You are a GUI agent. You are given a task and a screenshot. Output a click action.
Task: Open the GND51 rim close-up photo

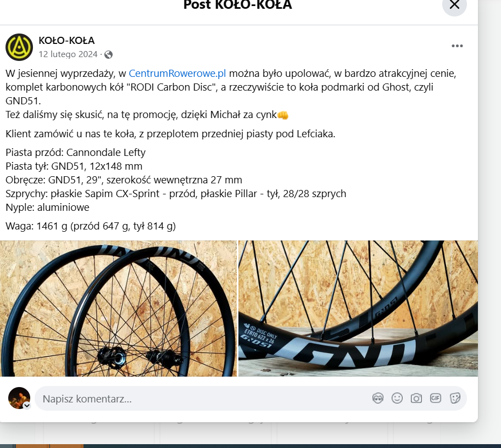358,309
